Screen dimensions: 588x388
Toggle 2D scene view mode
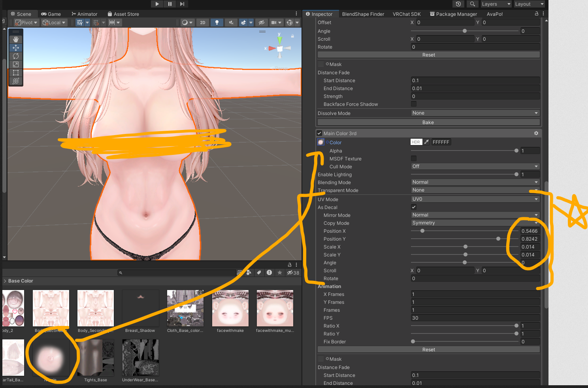pos(203,23)
